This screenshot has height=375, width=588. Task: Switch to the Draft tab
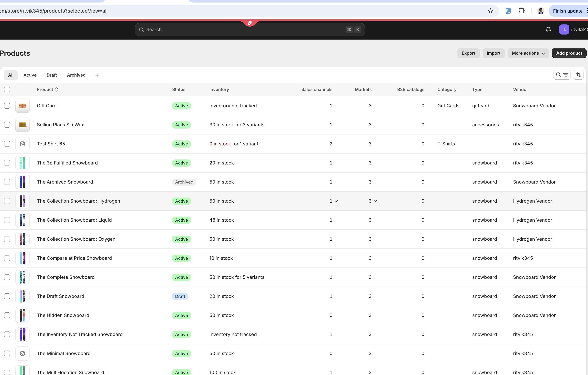point(52,75)
